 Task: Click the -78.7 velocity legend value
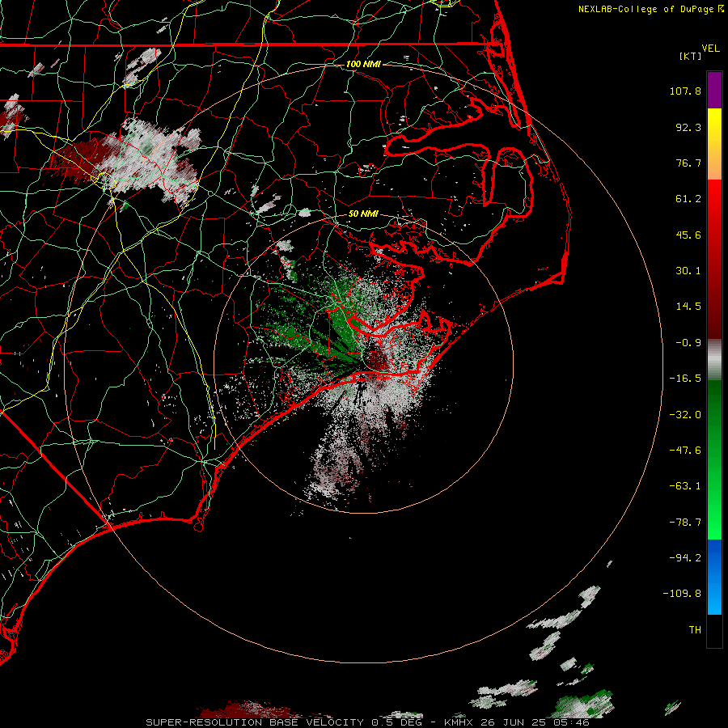[685, 523]
